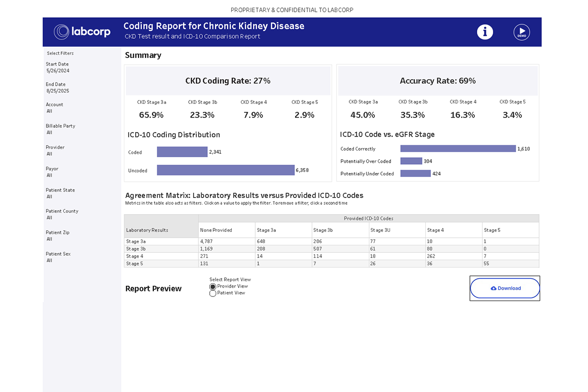Click the Coded bar in ICD-10 Coding Distribution
This screenshot has height=392, width=588.
pos(181,152)
